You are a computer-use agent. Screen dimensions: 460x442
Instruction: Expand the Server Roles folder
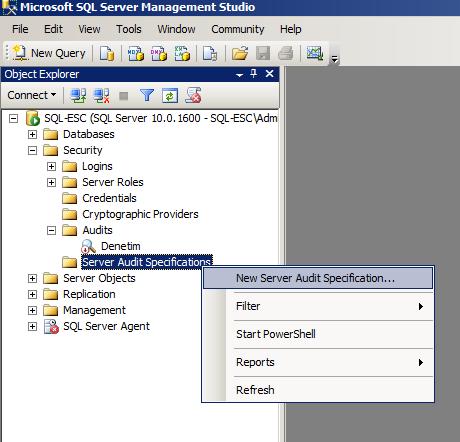[51, 182]
